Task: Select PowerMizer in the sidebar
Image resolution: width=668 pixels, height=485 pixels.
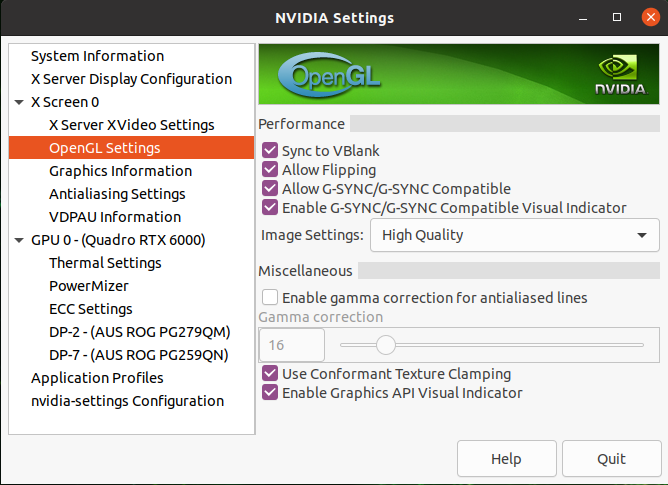Action: 89,286
